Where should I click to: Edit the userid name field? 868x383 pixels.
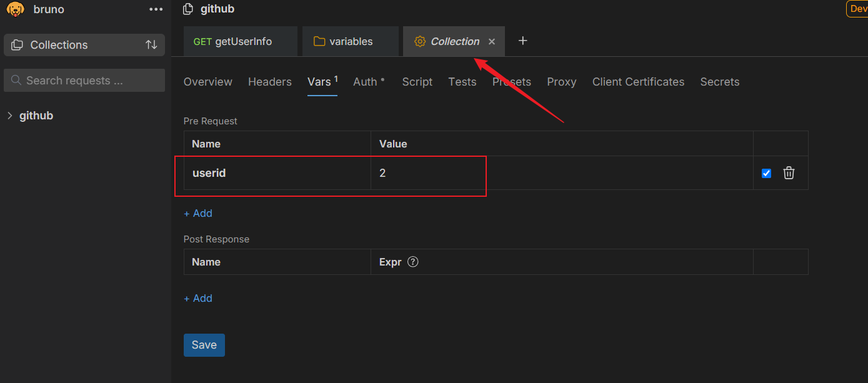click(x=277, y=173)
